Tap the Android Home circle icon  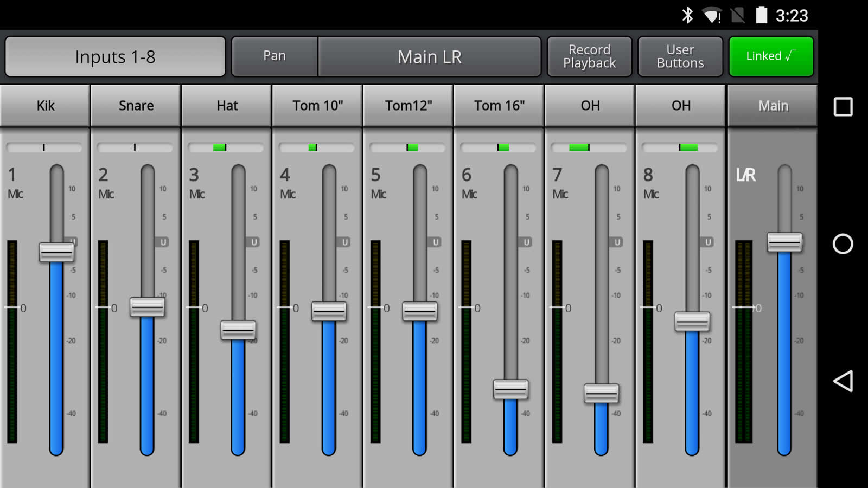(843, 244)
